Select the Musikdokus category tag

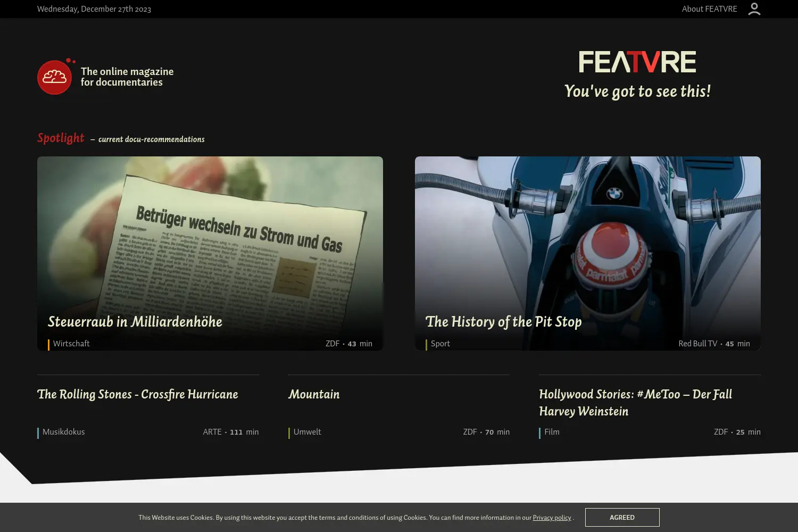(x=64, y=432)
